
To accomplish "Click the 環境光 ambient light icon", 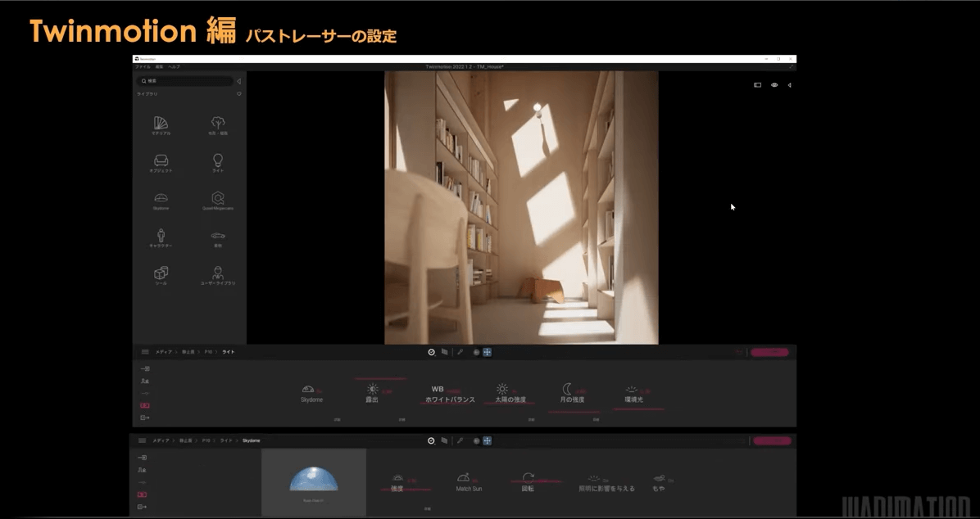I will click(632, 390).
